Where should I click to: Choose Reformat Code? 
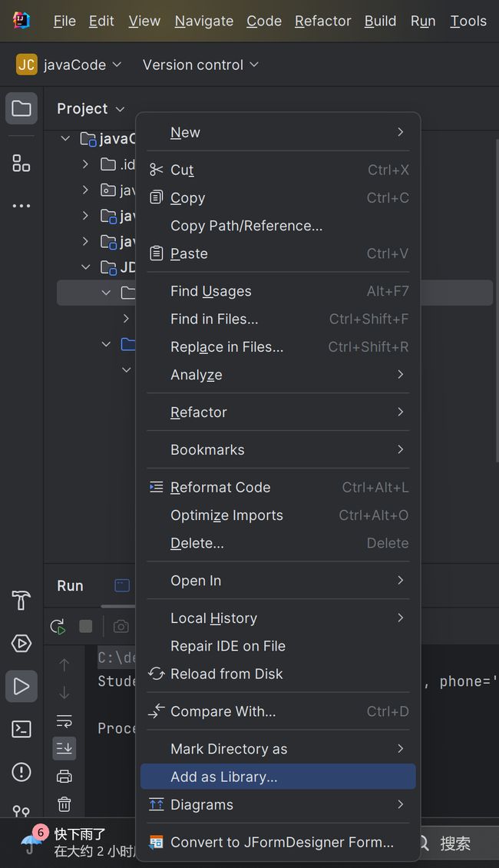(278, 488)
